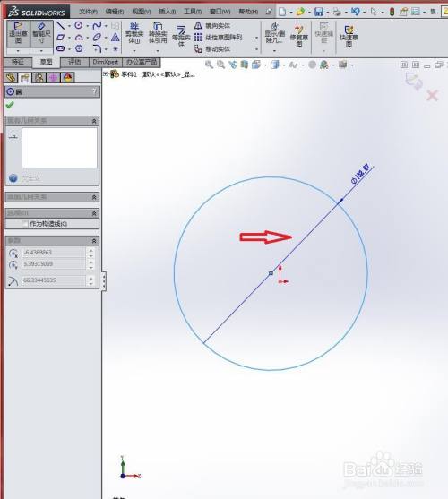The image size is (448, 499).
Task: Click the Rebuild traffic-light icon
Action: coord(392,12)
